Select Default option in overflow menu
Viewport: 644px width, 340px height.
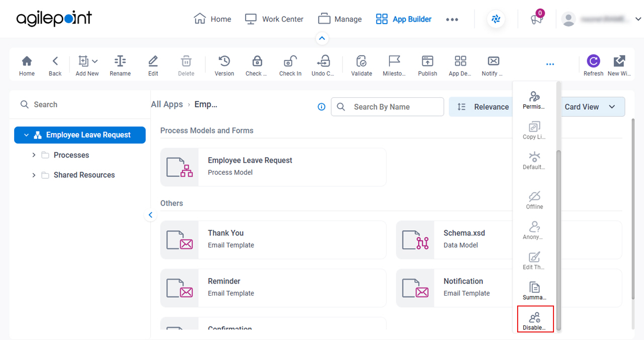534,161
